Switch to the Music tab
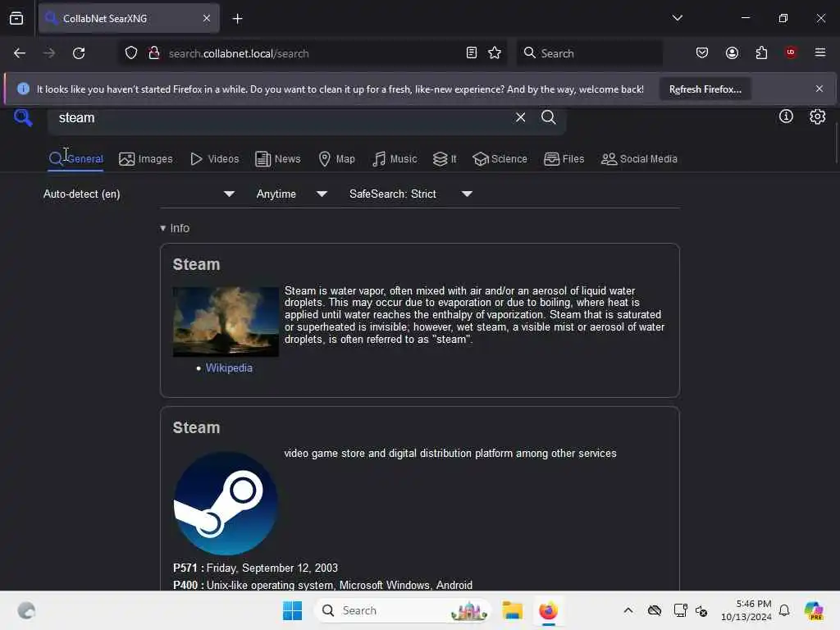The height and width of the screenshot is (630, 840). pos(395,158)
